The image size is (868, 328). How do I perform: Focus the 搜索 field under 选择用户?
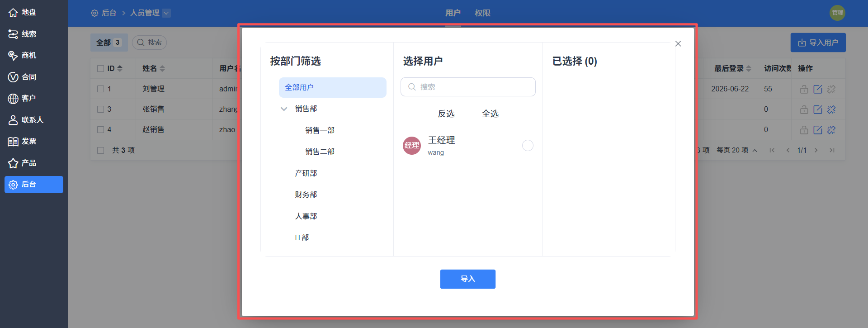pyautogui.click(x=468, y=87)
